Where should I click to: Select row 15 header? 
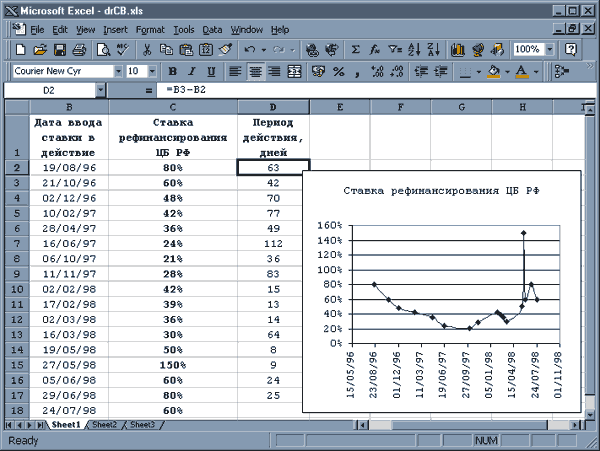pos(17,365)
